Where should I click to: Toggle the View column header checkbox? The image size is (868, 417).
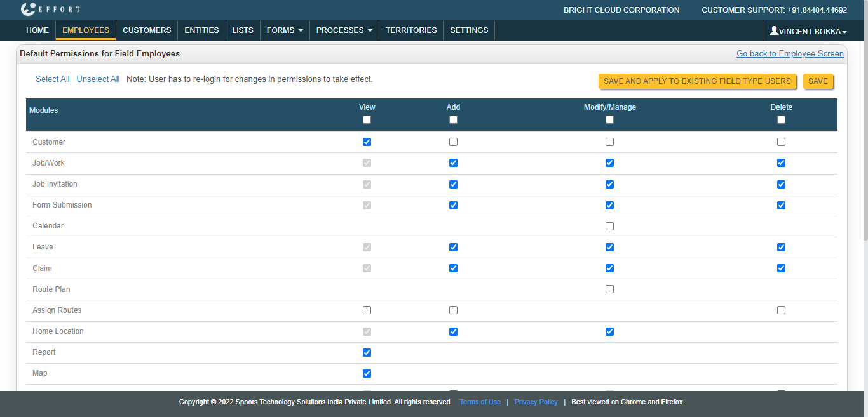pyautogui.click(x=367, y=120)
